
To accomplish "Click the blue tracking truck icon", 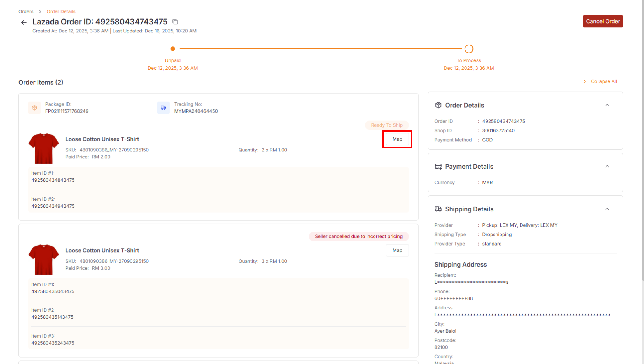I will click(x=163, y=108).
